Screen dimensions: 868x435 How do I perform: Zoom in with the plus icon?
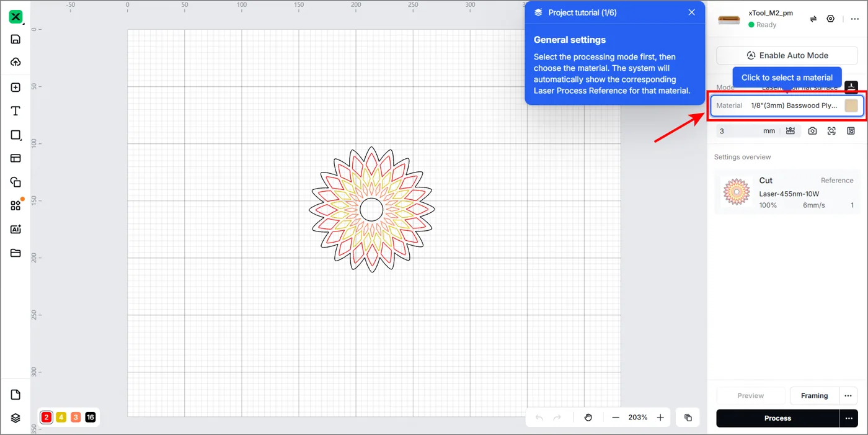pyautogui.click(x=660, y=418)
